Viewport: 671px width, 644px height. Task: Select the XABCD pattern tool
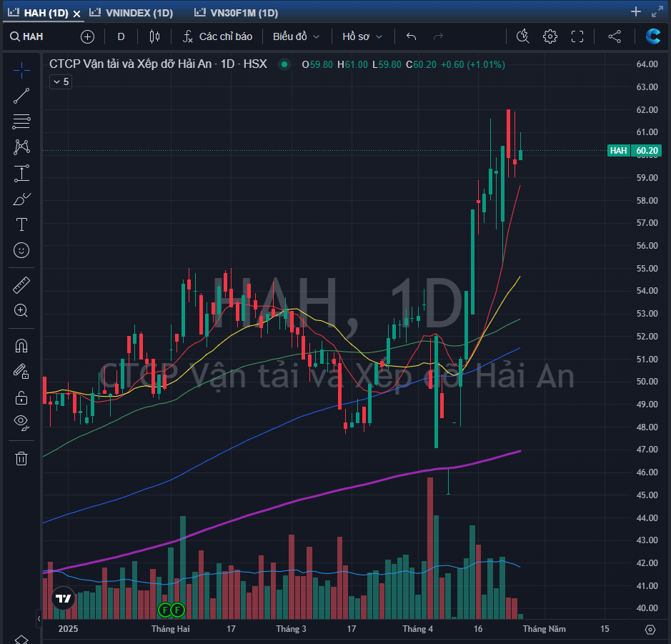[21, 147]
